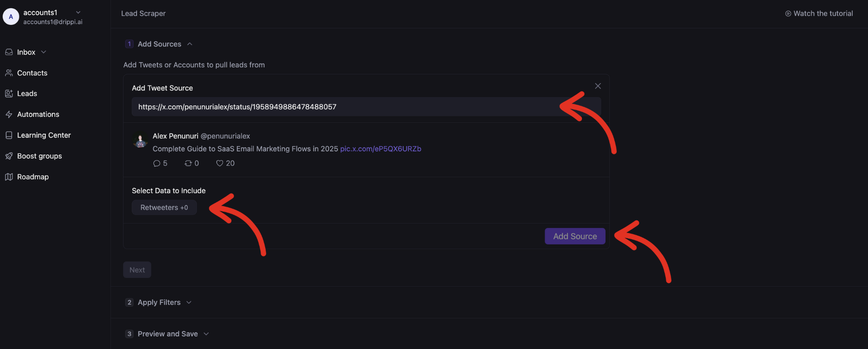868x349 pixels.
Task: Click the like heart icon on the tweet
Action: pos(219,163)
